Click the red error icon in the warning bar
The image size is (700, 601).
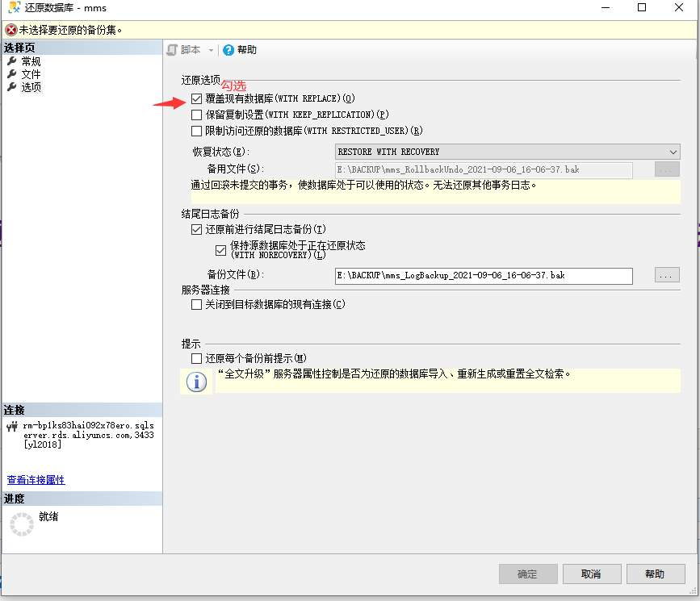click(11, 30)
